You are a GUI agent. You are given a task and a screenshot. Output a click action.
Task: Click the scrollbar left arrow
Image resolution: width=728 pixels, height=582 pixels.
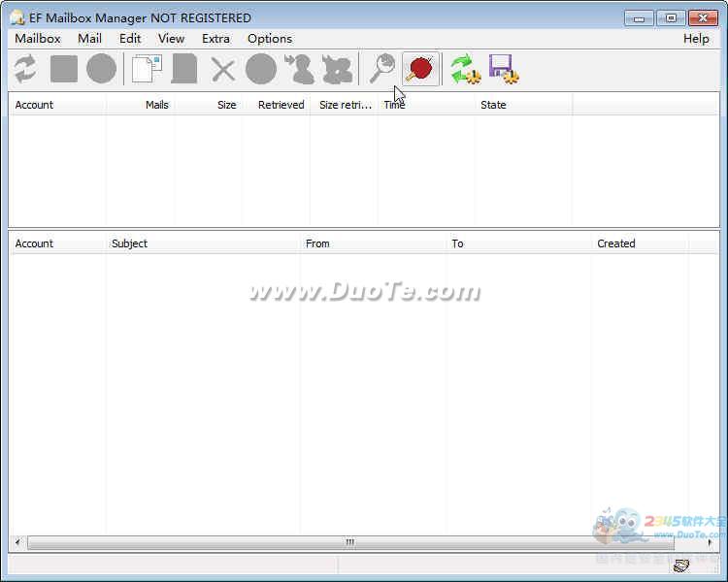(18, 542)
